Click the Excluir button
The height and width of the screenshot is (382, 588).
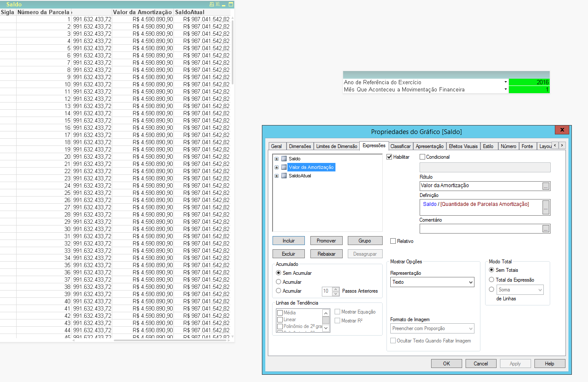(x=289, y=254)
